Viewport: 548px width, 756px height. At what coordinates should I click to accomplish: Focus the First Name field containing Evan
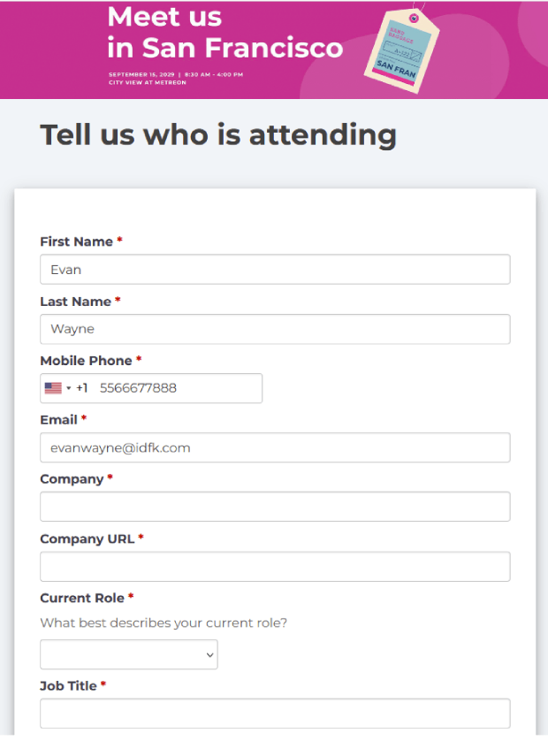[x=275, y=270]
